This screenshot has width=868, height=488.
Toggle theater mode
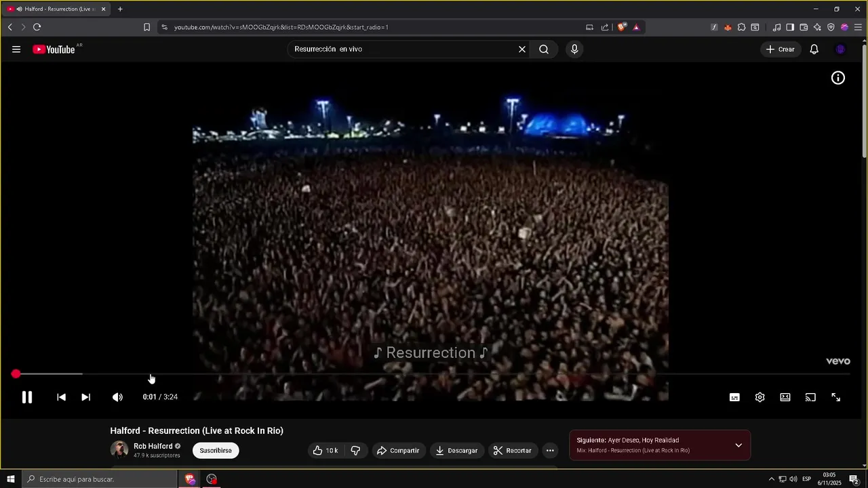coord(785,397)
